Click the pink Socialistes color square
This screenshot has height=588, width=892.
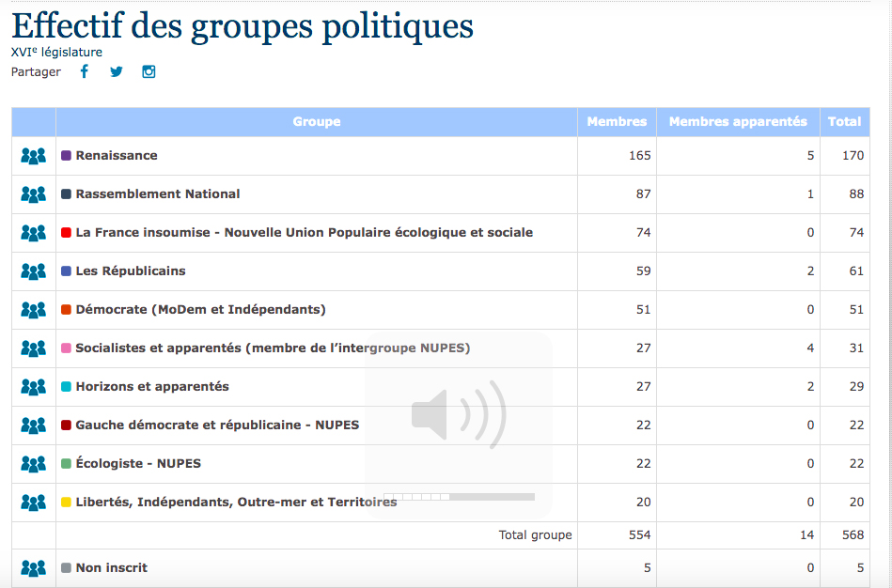tap(66, 348)
